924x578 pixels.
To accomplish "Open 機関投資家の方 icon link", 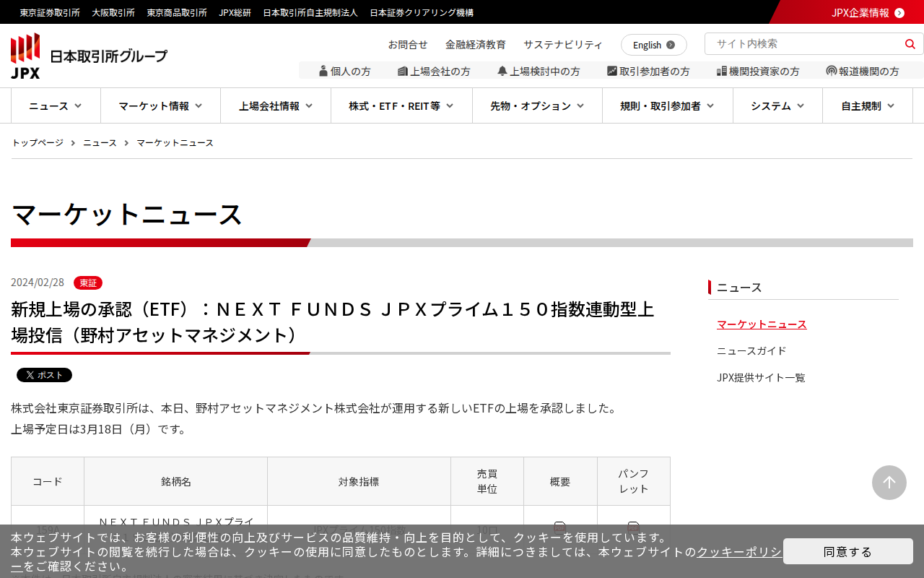I will 758,71.
